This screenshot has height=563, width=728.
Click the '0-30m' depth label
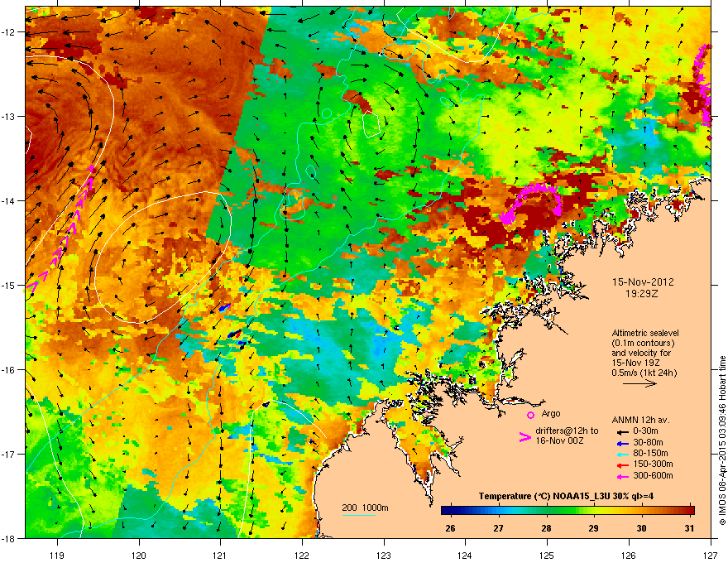click(x=646, y=431)
